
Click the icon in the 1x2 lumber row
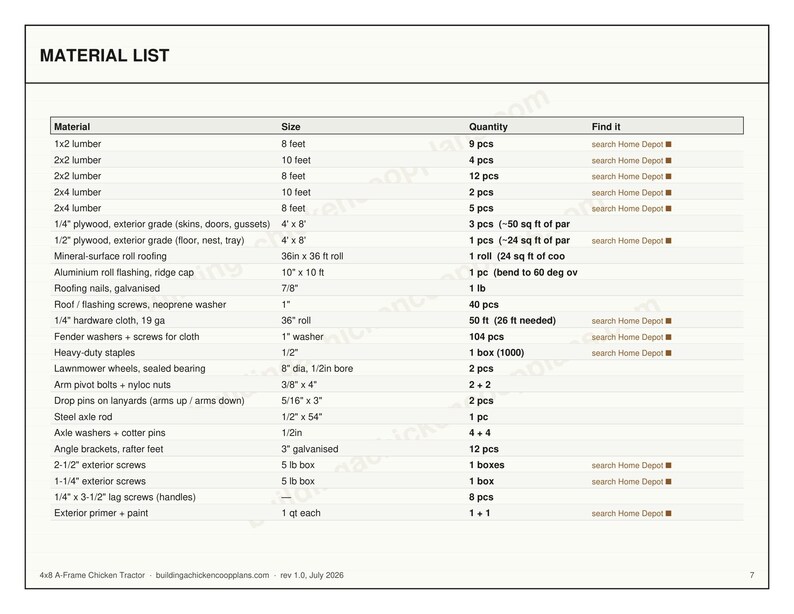pos(668,144)
